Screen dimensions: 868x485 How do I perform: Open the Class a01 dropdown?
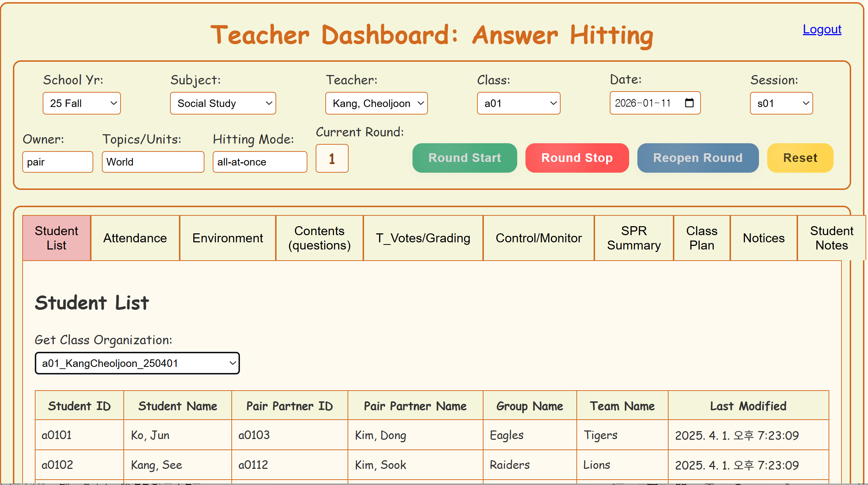518,103
